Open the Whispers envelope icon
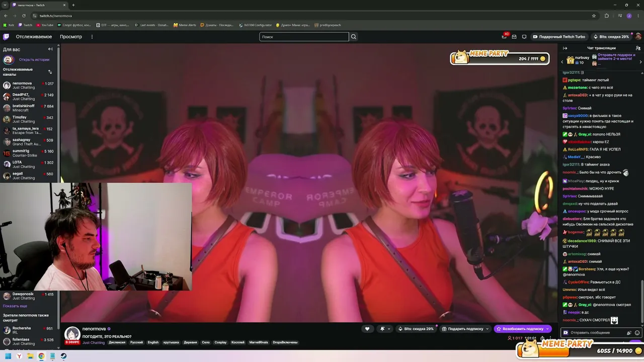This screenshot has height=362, width=644. [x=514, y=37]
